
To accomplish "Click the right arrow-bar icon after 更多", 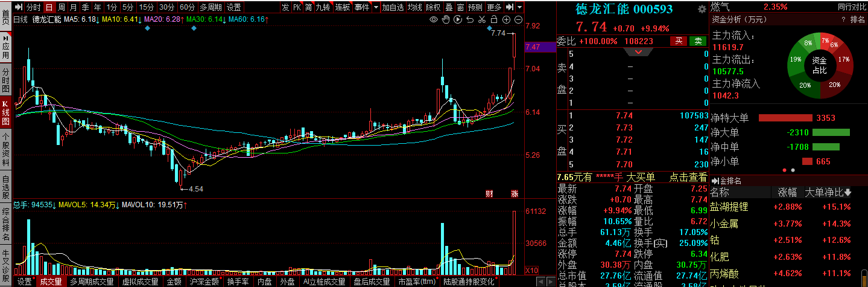I will tap(510, 7).
